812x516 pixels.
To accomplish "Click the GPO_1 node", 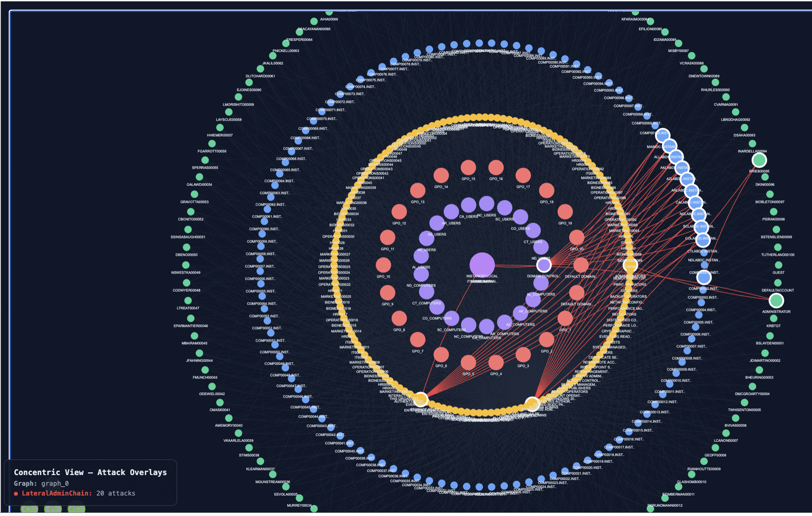I will pos(565,319).
